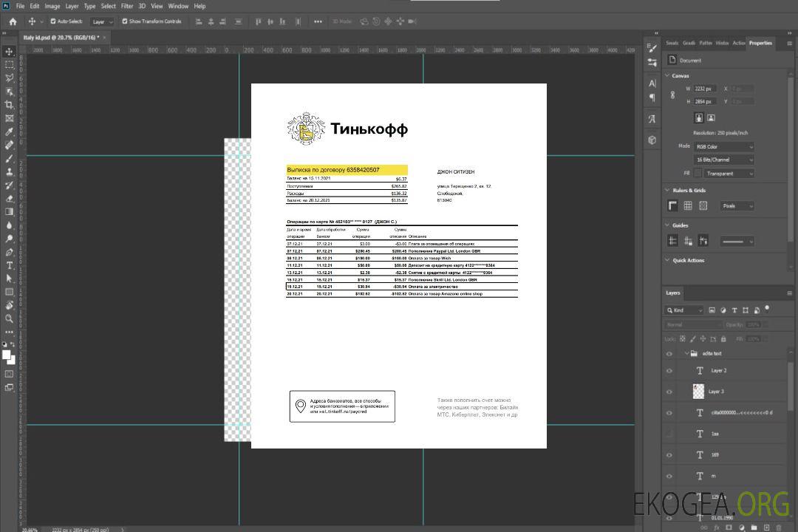This screenshot has width=798, height=532.
Task: Switch to the Actions panel tab
Action: (738, 43)
